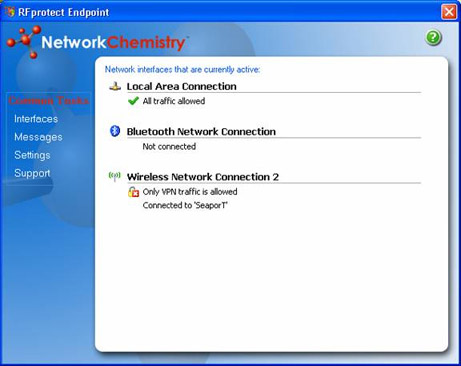Select the Local Area Connection heading
Screen dimensions: 461x366
tap(182, 86)
